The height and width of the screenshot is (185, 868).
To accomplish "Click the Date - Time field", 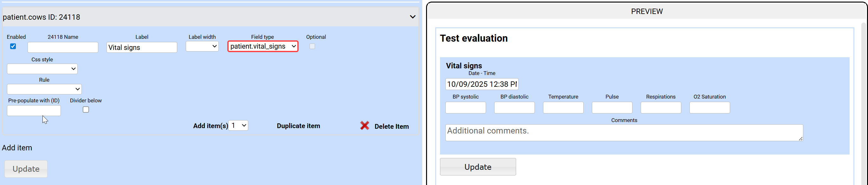I will click(x=482, y=84).
